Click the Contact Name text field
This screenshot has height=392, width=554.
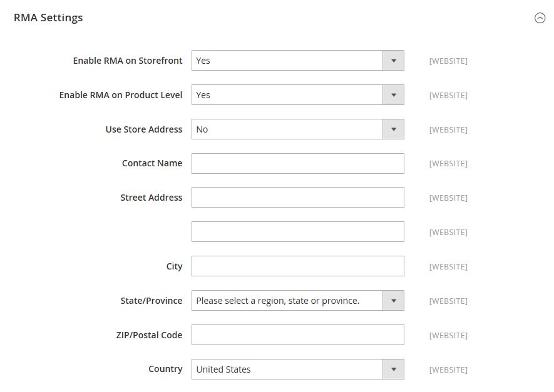[x=297, y=163]
